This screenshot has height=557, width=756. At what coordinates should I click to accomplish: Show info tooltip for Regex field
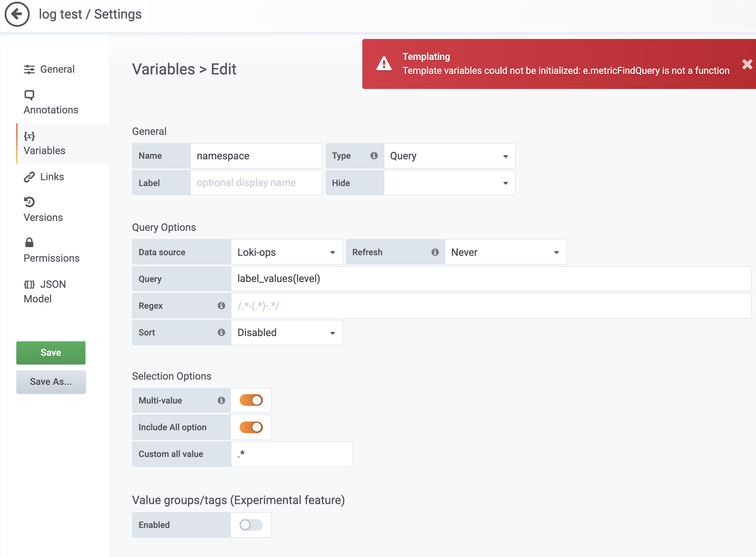click(221, 306)
